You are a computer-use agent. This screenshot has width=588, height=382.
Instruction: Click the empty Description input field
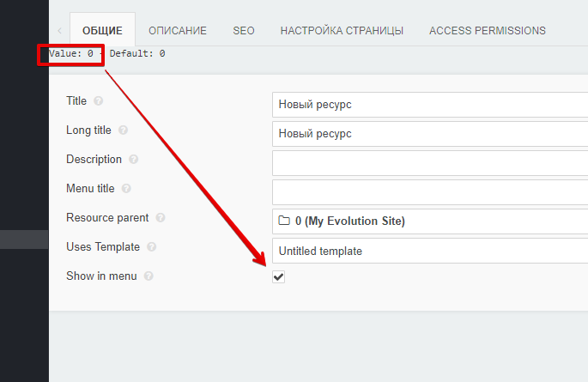point(430,163)
